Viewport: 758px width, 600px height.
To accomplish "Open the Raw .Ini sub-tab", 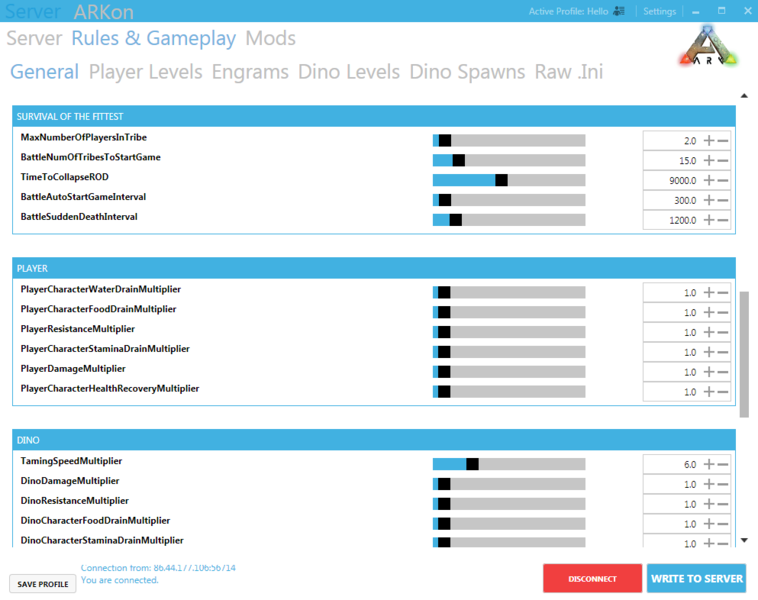I will pyautogui.click(x=568, y=72).
